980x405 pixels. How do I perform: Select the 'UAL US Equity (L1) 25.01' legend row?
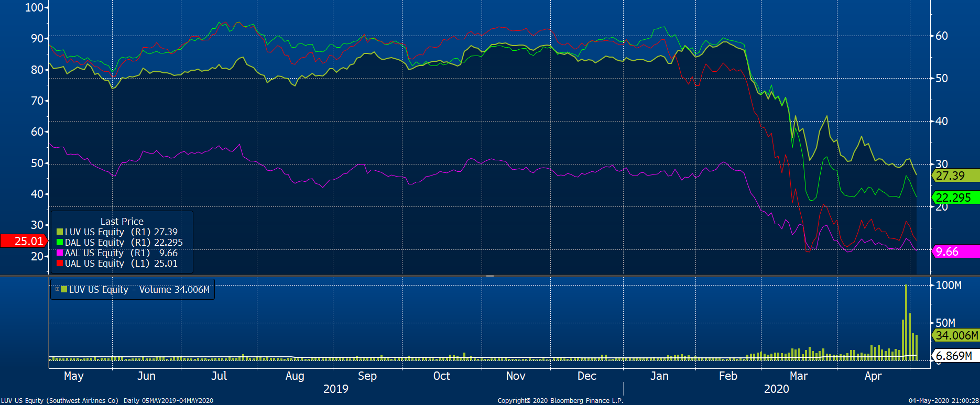tap(117, 264)
